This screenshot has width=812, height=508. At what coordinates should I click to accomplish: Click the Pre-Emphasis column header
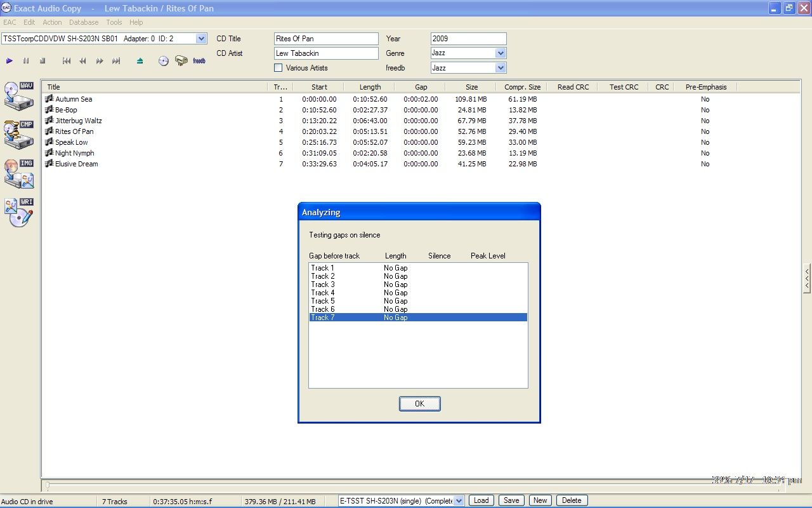[x=705, y=87]
